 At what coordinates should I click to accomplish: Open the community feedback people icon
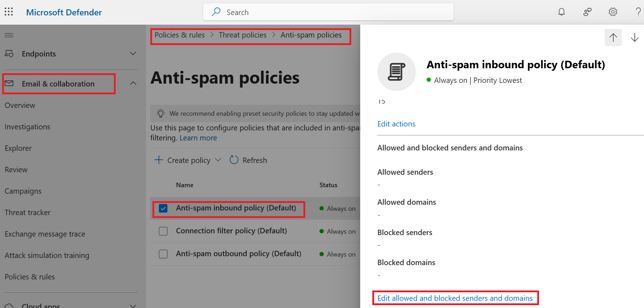[x=587, y=12]
